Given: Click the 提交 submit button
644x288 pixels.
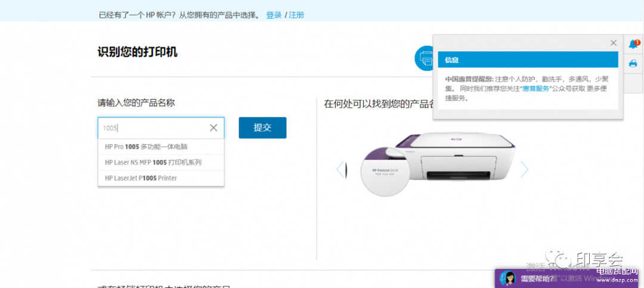Looking at the screenshot, I should tap(262, 128).
